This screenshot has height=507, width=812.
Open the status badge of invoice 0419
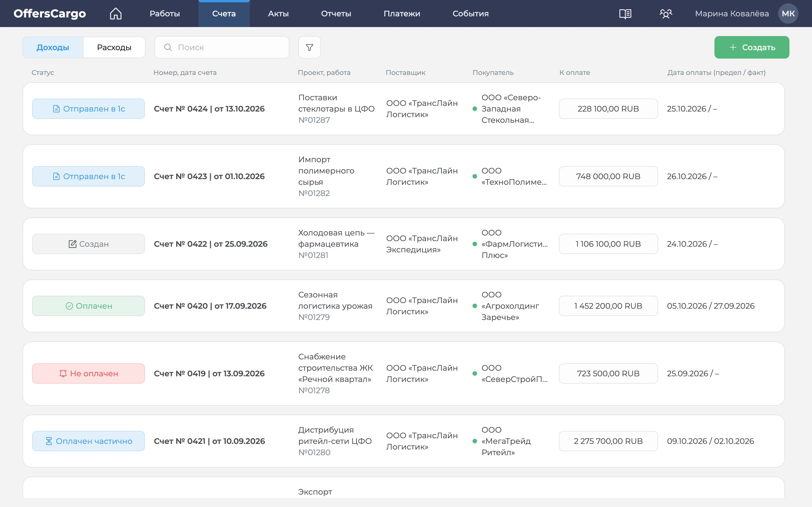pyautogui.click(x=89, y=373)
